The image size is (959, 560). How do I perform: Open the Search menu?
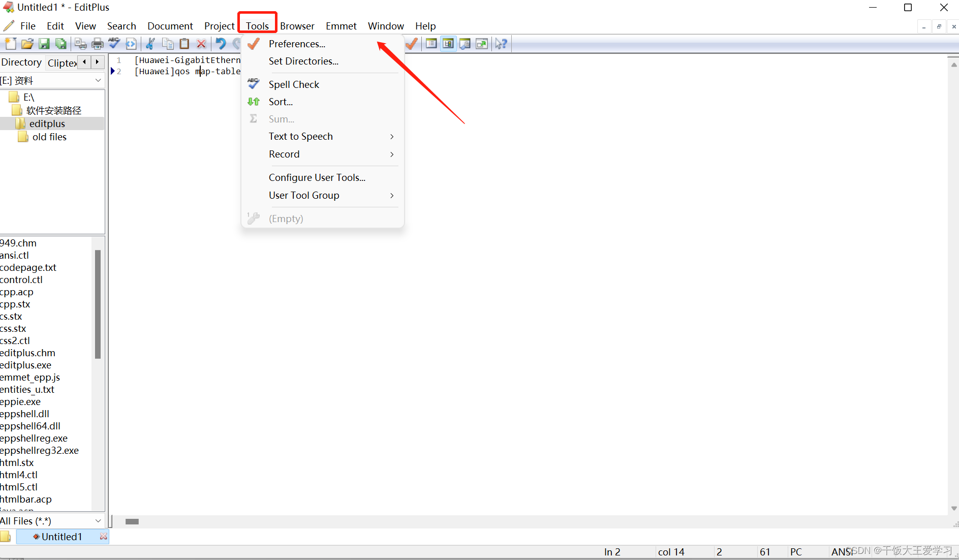[x=121, y=26]
